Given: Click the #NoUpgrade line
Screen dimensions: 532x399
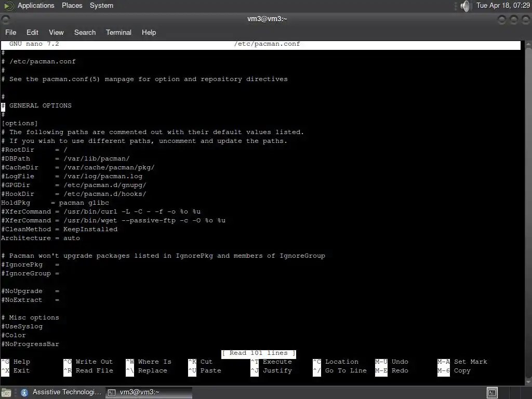Looking at the screenshot, I should 30,291.
